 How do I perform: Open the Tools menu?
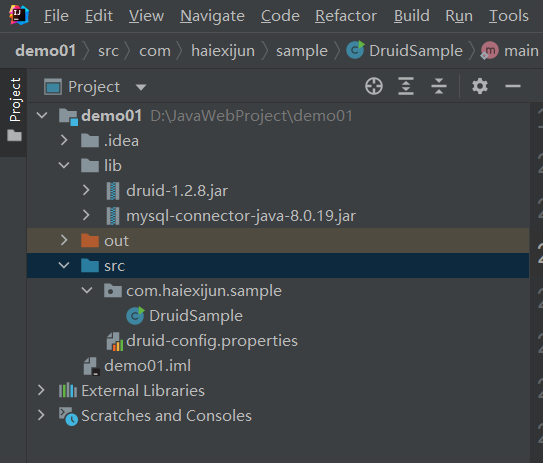click(509, 16)
